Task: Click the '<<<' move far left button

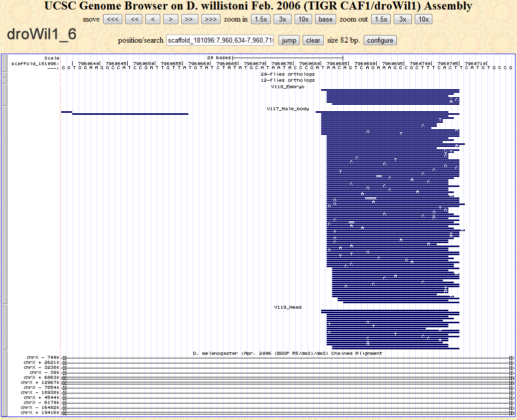Action: [112, 20]
